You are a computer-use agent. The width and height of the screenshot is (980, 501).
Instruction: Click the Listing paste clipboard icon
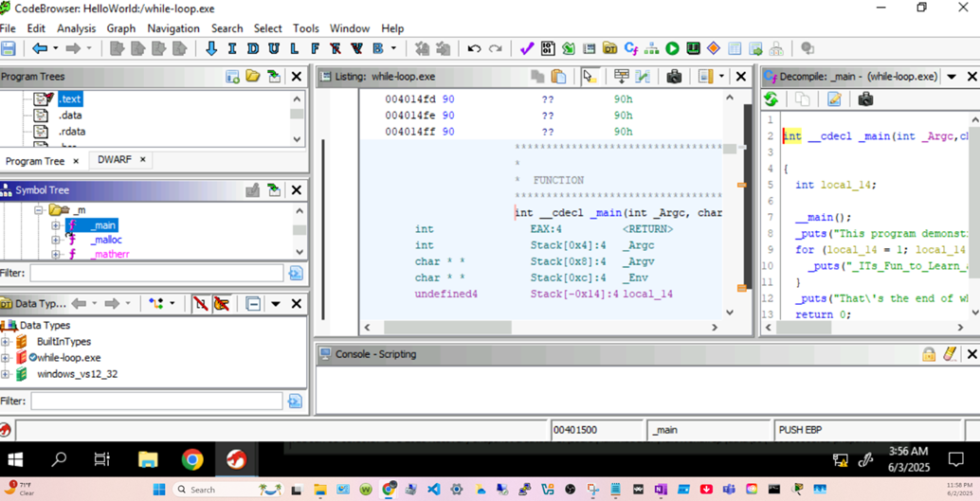(558, 76)
